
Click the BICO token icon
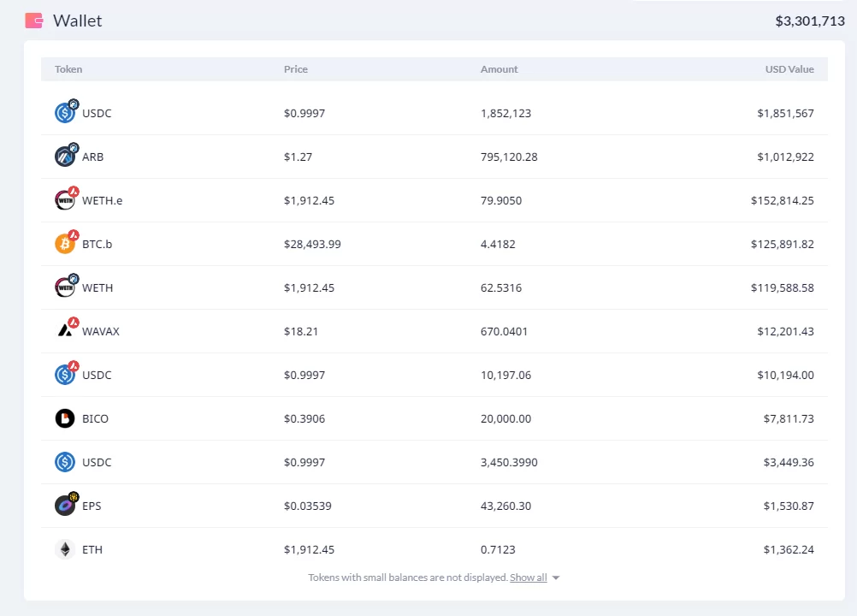[x=65, y=418]
